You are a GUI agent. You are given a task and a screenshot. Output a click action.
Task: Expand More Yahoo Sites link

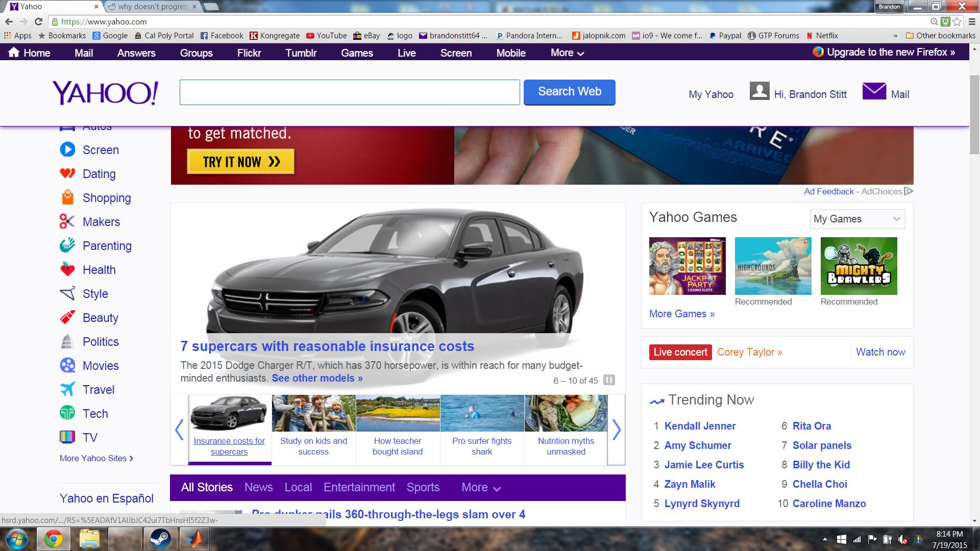[x=96, y=458]
